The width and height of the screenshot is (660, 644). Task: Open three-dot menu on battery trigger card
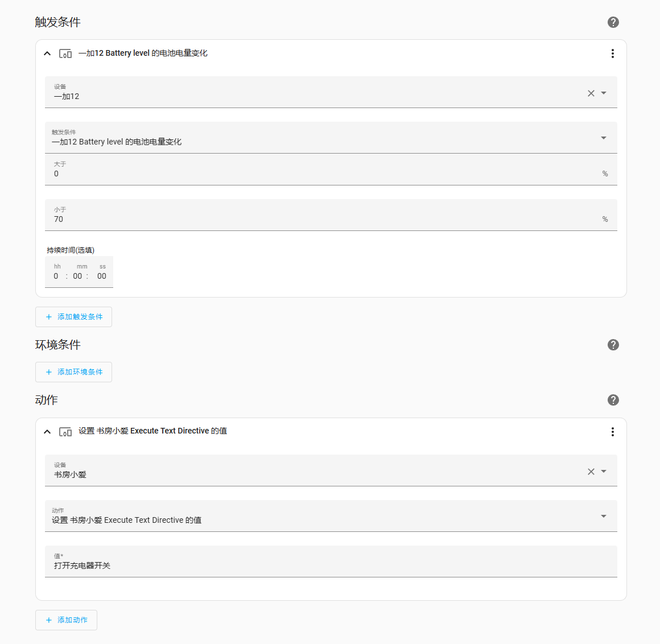tap(612, 53)
